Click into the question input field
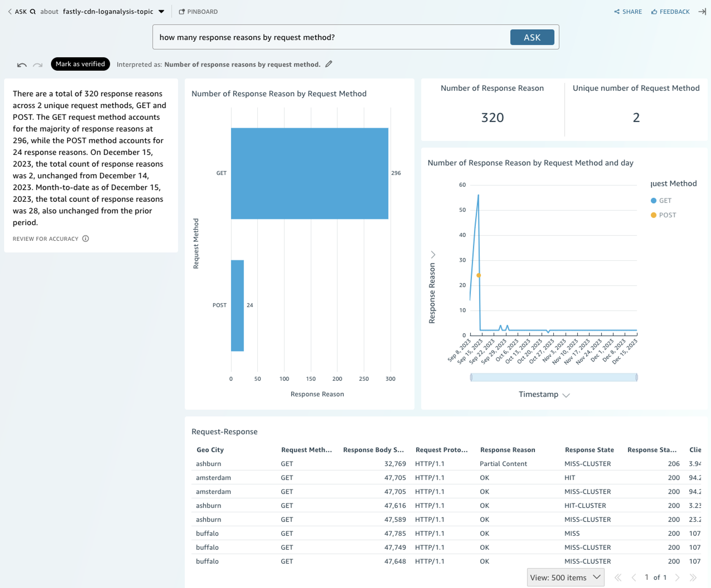Viewport: 711px width, 588px height. [331, 37]
